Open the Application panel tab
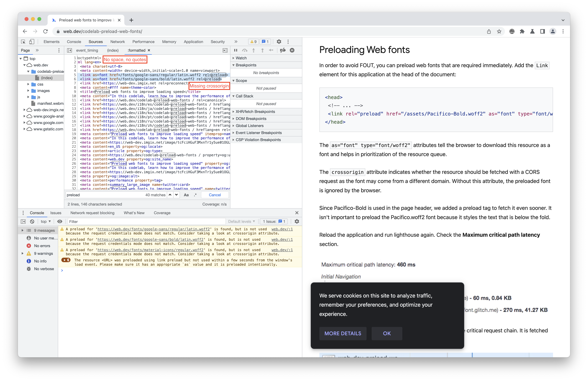Image resolution: width=588 pixels, height=381 pixels. [193, 42]
